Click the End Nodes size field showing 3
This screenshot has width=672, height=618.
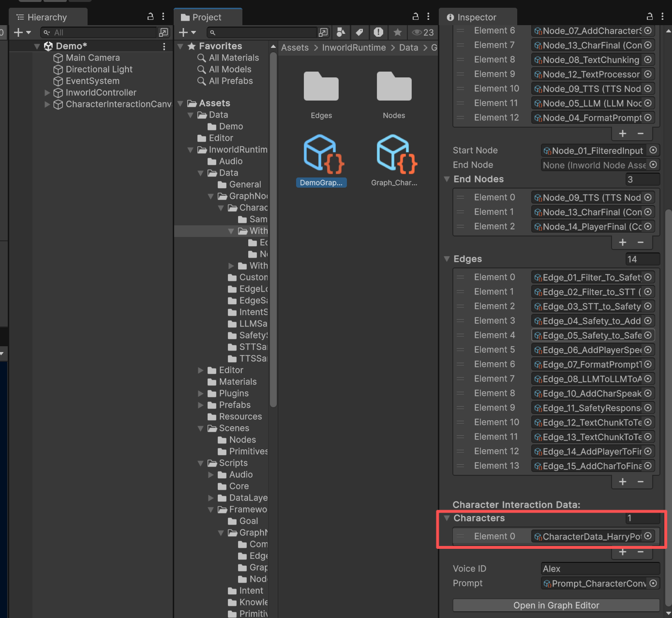pos(642,179)
